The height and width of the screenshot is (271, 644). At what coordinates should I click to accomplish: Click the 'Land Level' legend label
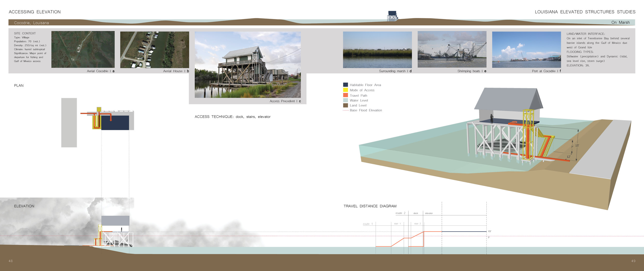click(358, 105)
